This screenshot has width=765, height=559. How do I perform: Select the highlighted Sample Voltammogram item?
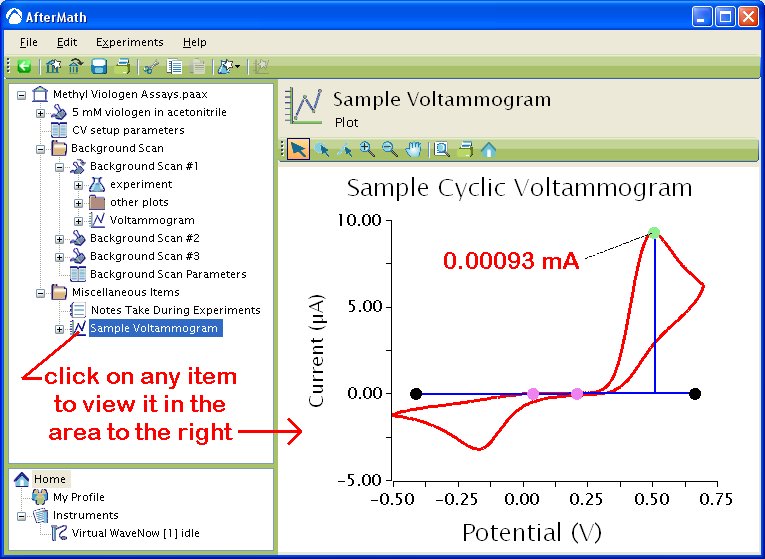(154, 328)
